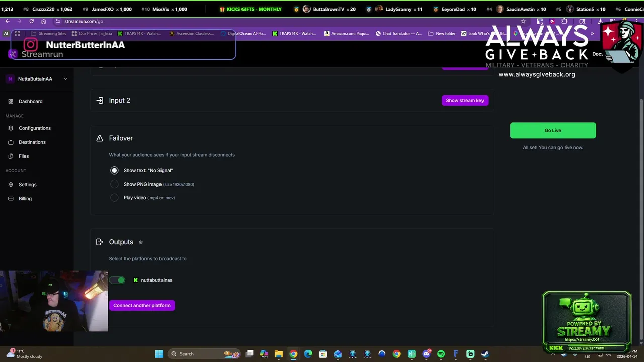Click the Failover warning triangle icon

pos(100,138)
